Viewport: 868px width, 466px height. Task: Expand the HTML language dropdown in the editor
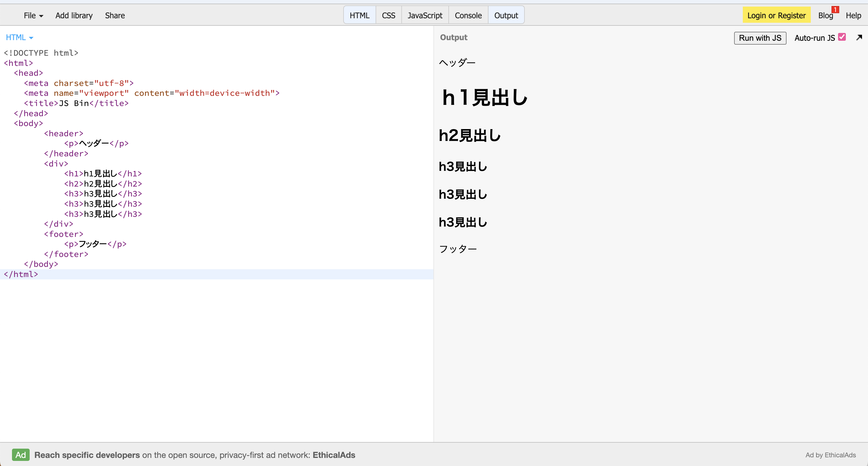[x=19, y=37]
